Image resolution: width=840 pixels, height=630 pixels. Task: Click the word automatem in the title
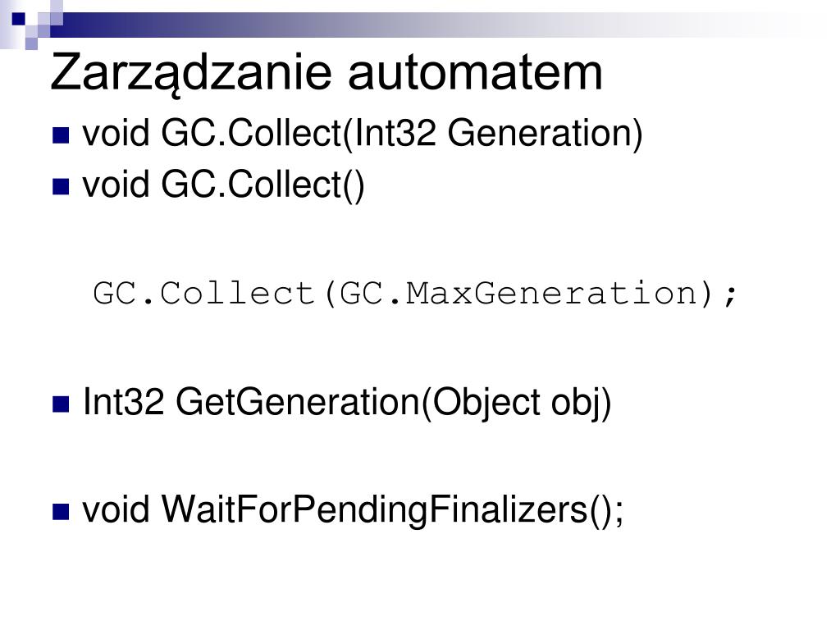[x=476, y=73]
